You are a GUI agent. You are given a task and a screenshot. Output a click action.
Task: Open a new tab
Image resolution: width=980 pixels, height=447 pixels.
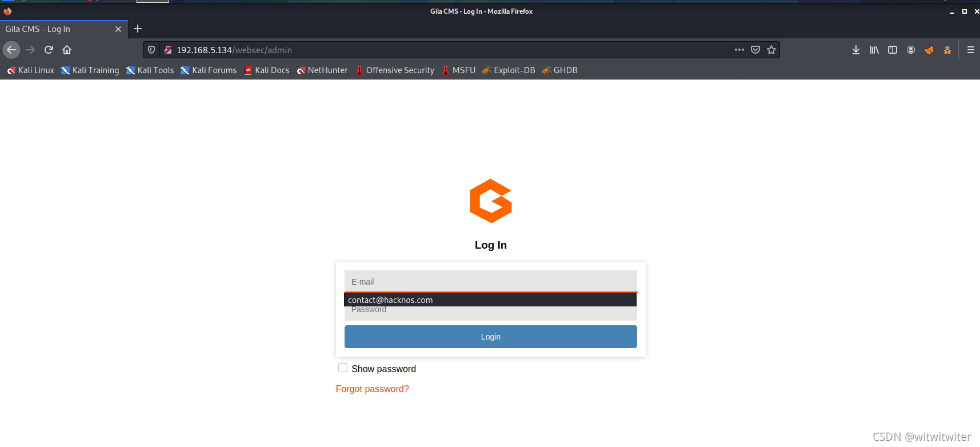[x=138, y=29]
